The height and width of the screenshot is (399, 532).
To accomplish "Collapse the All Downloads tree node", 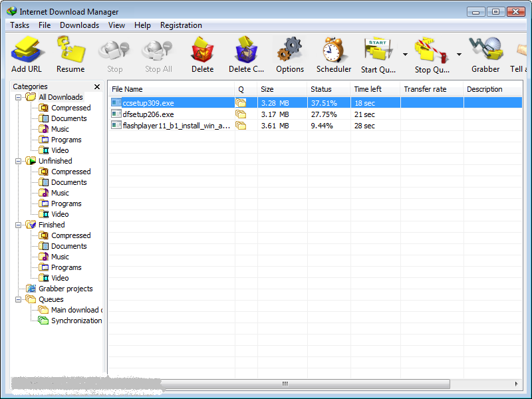I will (19, 97).
